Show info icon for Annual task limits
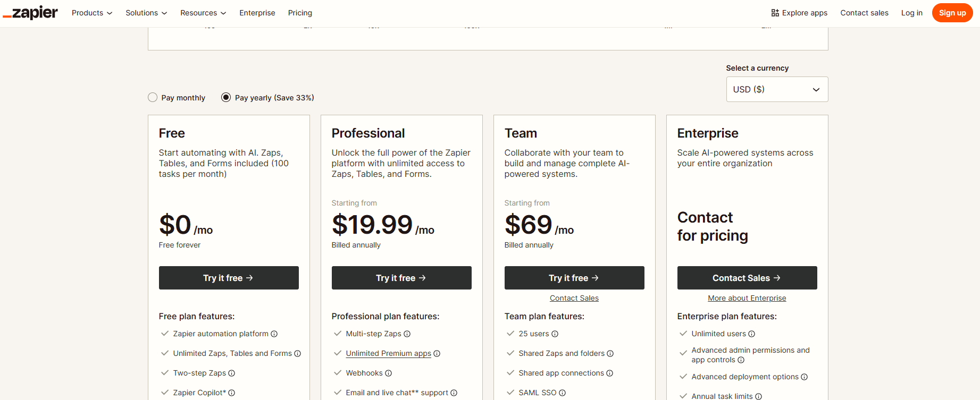980x400 pixels. point(759,396)
